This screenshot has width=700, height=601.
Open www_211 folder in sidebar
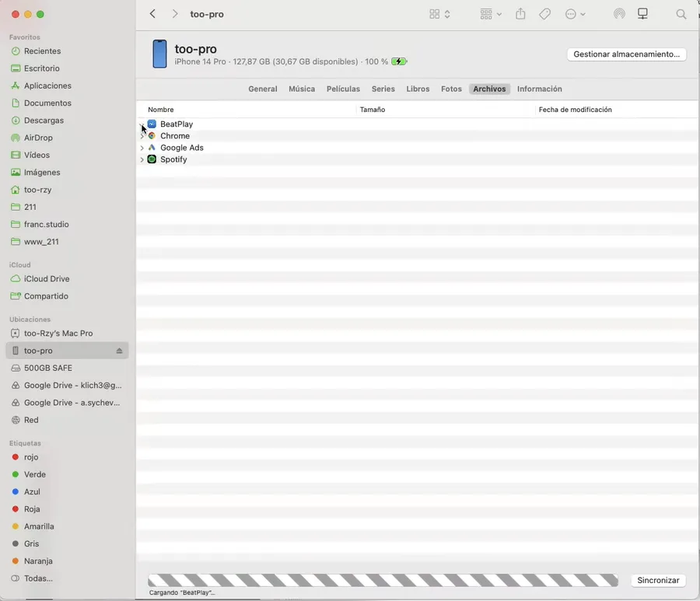[x=41, y=242]
